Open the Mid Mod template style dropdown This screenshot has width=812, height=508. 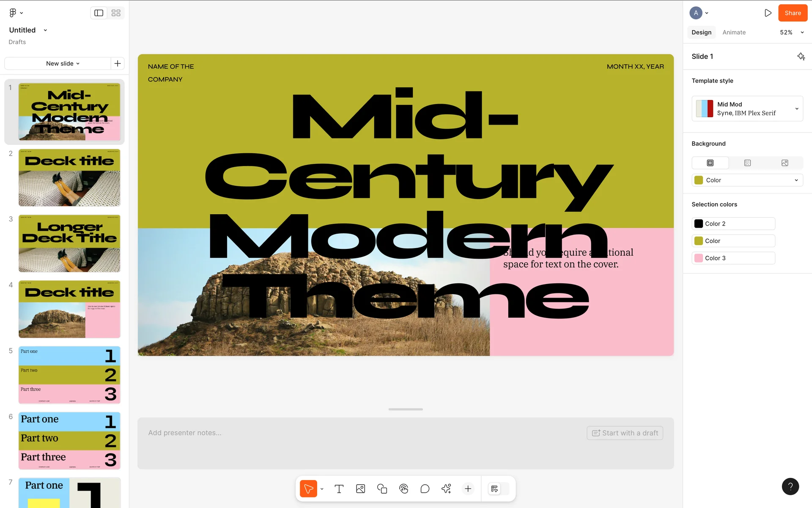[x=747, y=109]
